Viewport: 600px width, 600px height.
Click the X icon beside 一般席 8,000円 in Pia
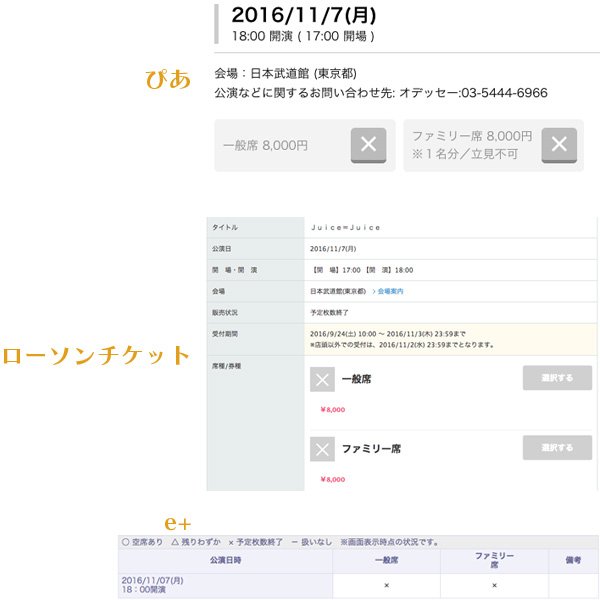coord(368,145)
